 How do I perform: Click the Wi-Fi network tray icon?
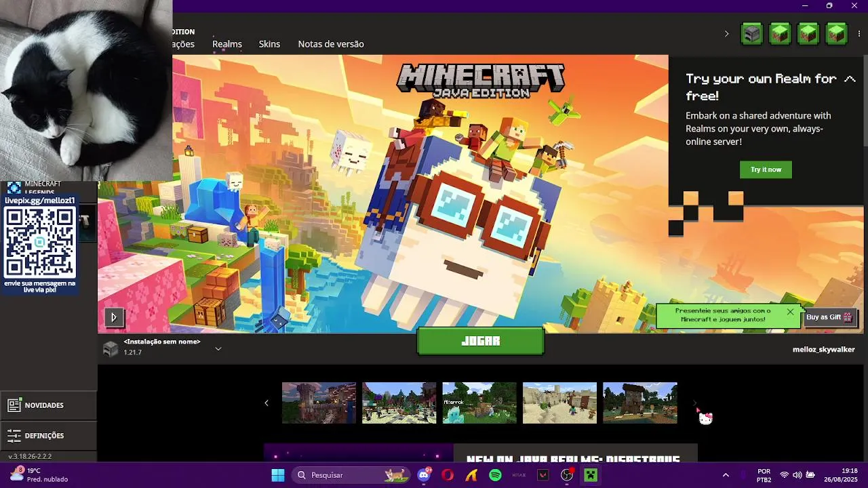784,475
